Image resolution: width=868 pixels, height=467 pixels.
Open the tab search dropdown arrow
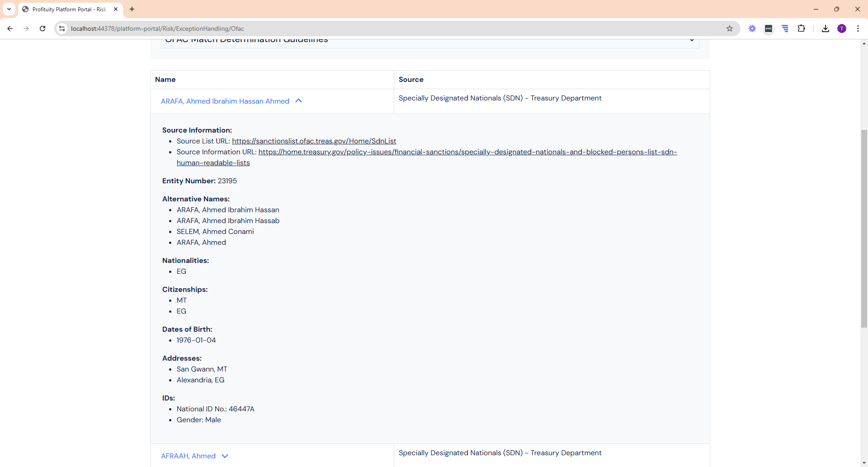pos(9,9)
